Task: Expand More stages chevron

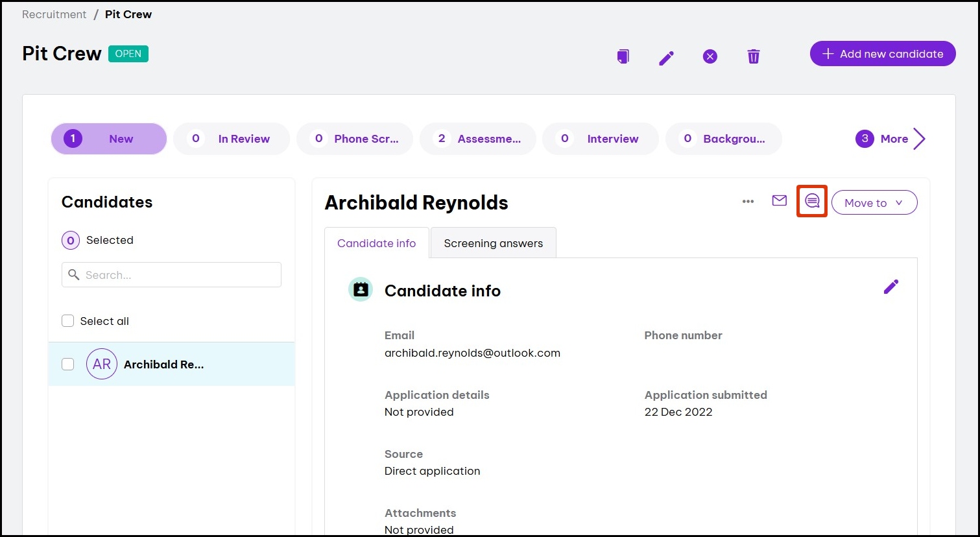Action: 918,139
